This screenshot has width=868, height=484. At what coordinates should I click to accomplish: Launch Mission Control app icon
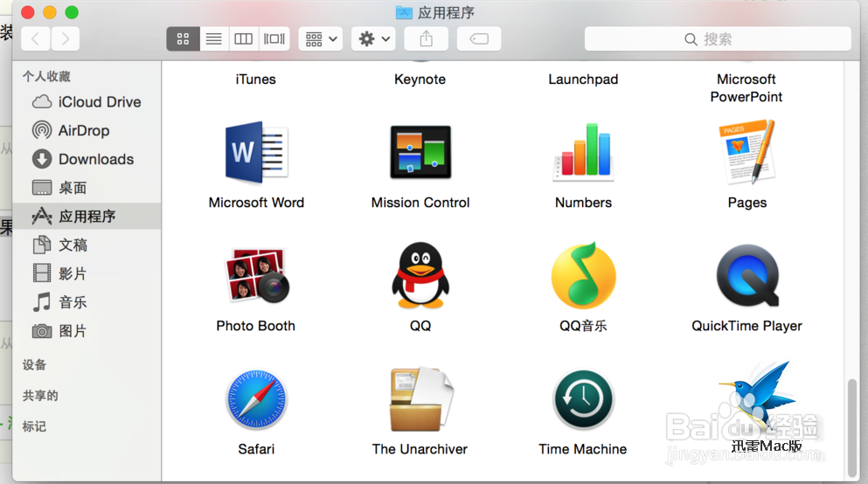click(420, 152)
